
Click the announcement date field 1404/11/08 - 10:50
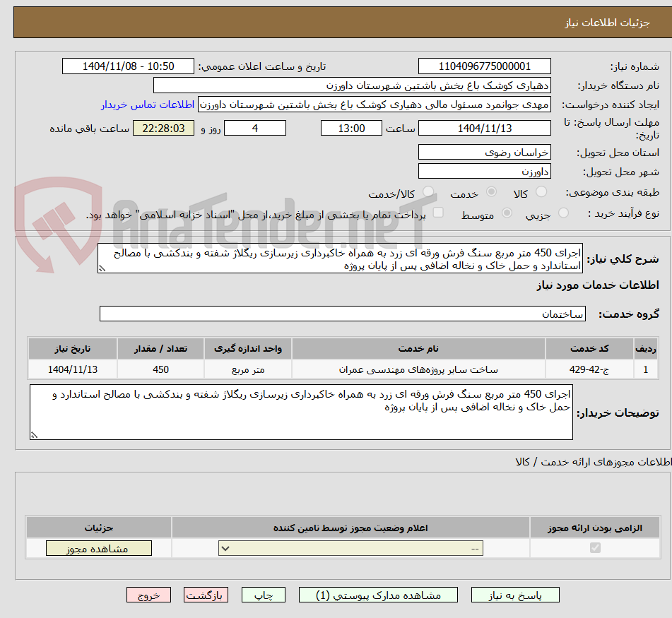(x=128, y=66)
